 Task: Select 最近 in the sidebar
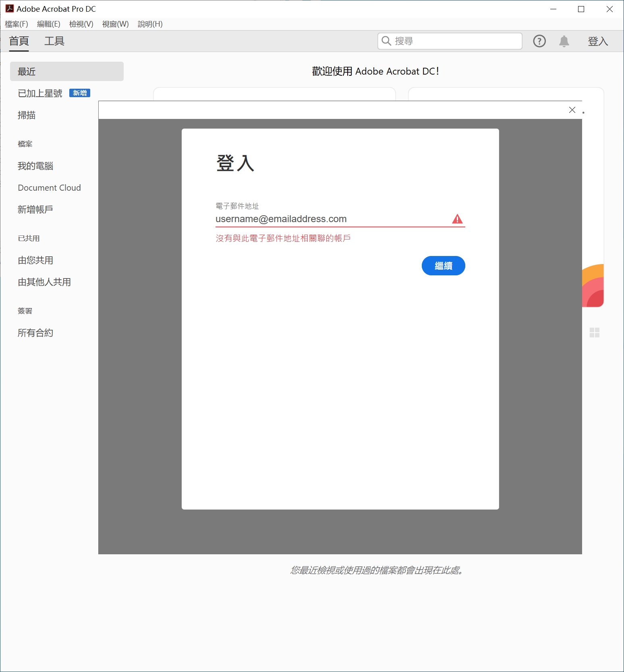[x=67, y=71]
